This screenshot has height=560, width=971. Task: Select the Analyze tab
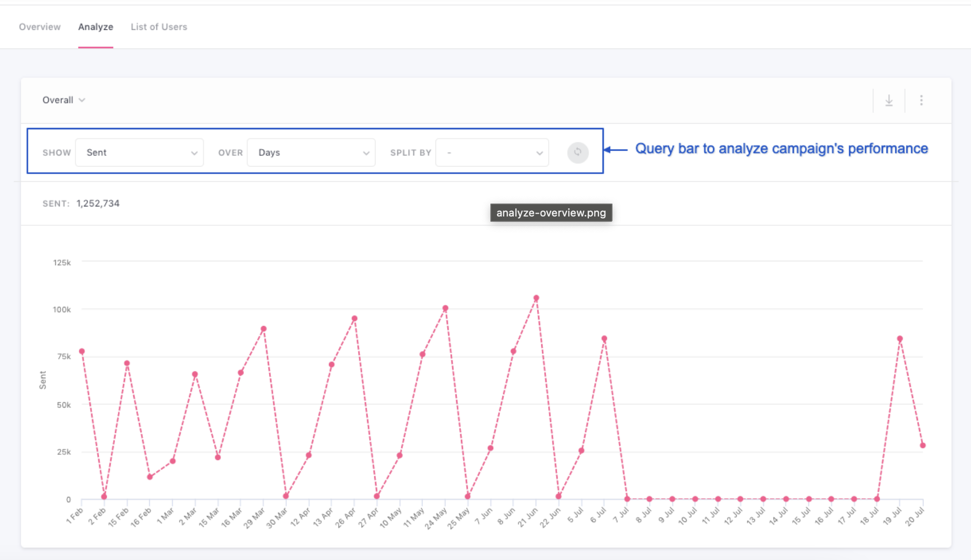click(x=96, y=27)
